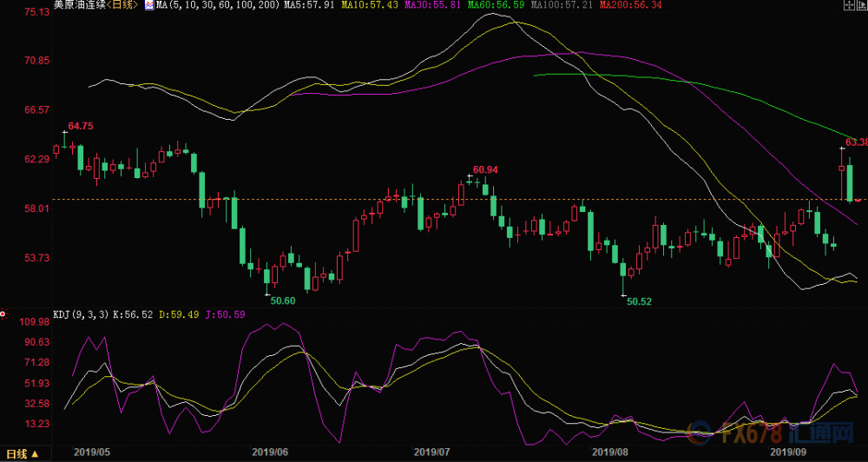The image size is (868, 462).
Task: Click the 51.93 KDJ axis label
Action: point(36,383)
